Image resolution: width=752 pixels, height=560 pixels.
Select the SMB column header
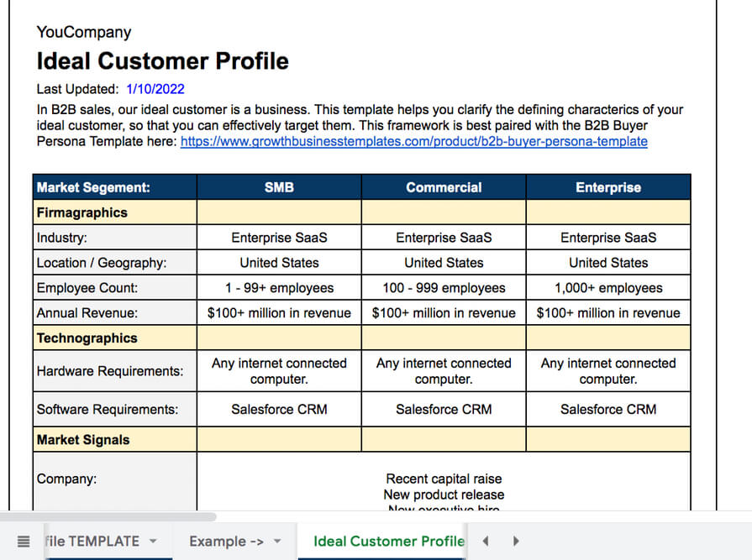coord(279,187)
